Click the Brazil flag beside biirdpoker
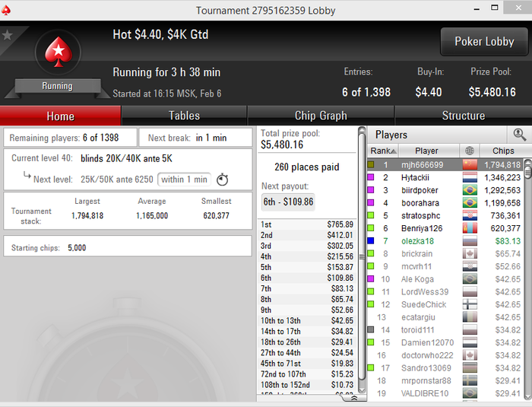 click(470, 190)
